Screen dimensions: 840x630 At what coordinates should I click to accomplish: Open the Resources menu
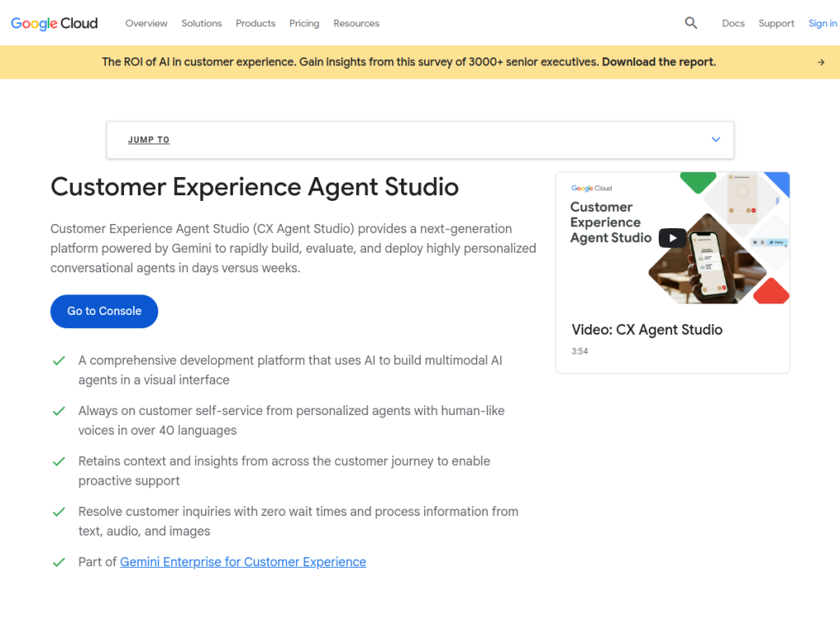[x=356, y=23]
